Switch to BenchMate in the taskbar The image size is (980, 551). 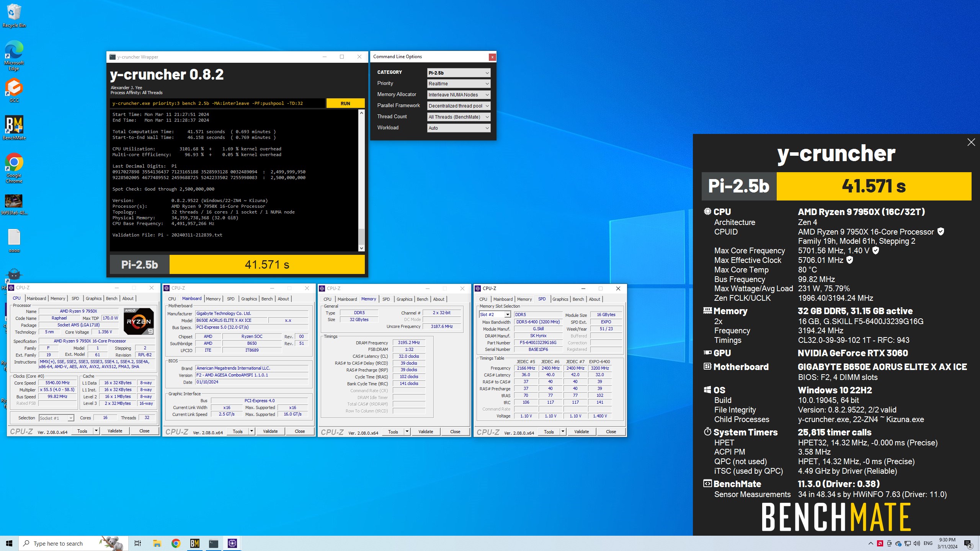pyautogui.click(x=195, y=543)
